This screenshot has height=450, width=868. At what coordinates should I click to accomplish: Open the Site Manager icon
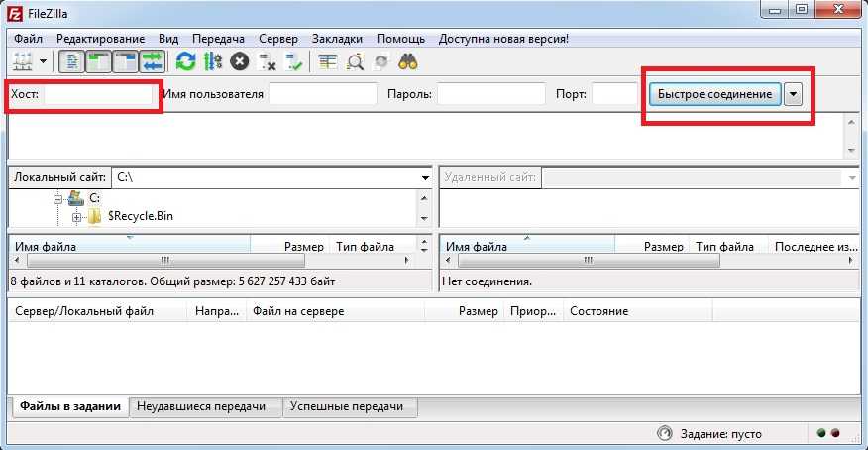point(22,61)
